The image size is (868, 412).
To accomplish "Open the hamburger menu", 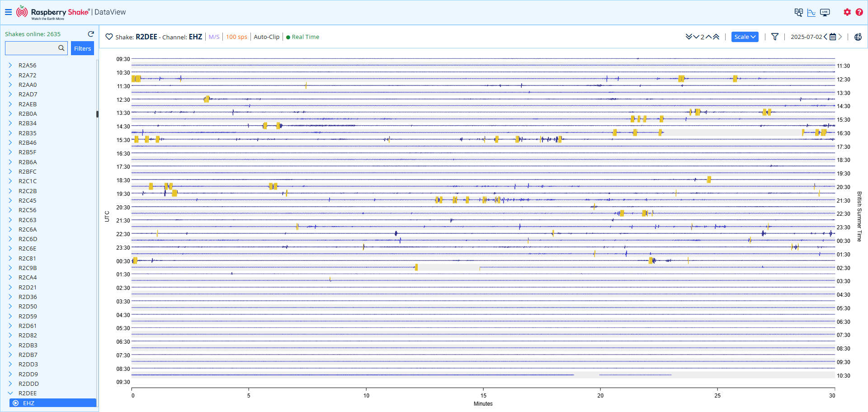I will point(8,12).
